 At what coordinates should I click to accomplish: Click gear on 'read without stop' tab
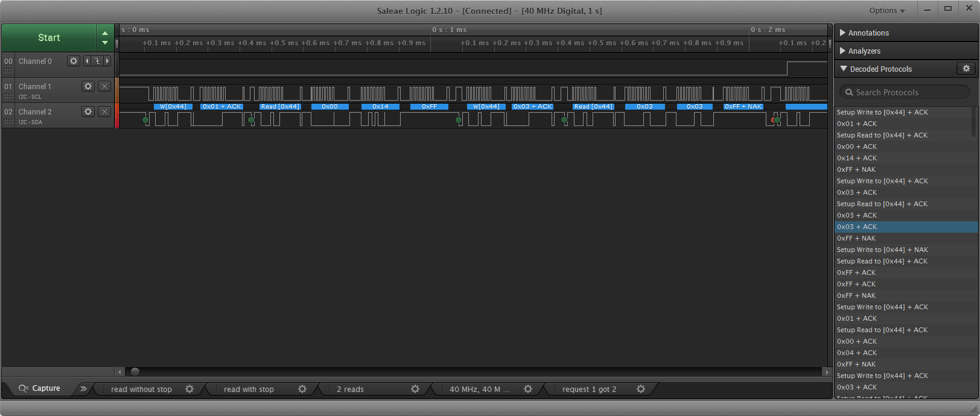pyautogui.click(x=189, y=389)
